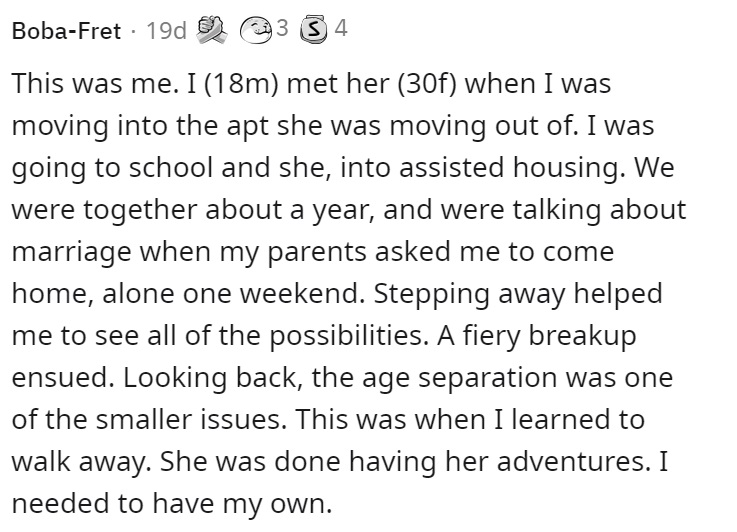Click the phrase "fiery breakup"
Image resolution: width=737 pixels, height=532 pixels.
(549, 336)
